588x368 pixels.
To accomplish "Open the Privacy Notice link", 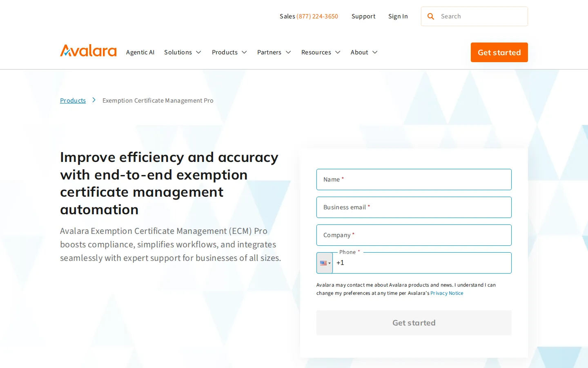I will (x=447, y=293).
